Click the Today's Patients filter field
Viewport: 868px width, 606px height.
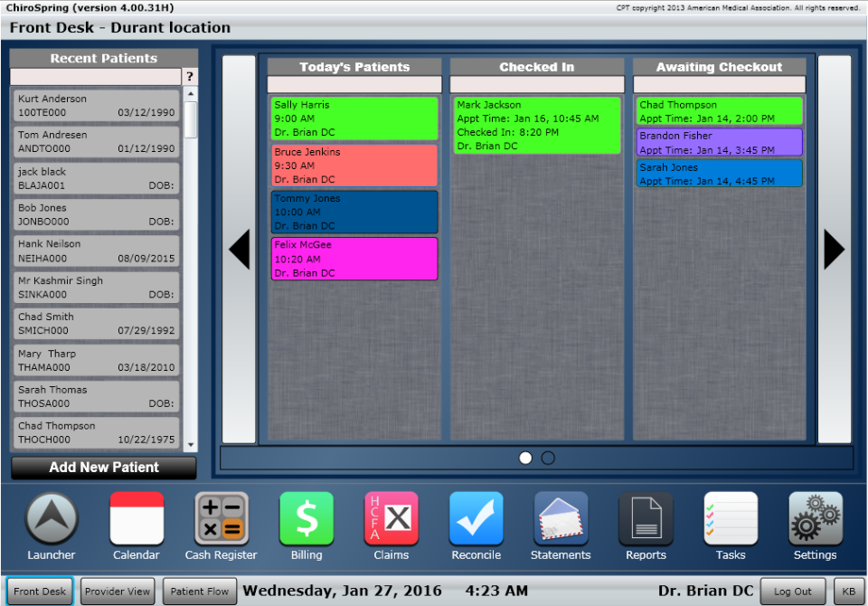coord(354,84)
